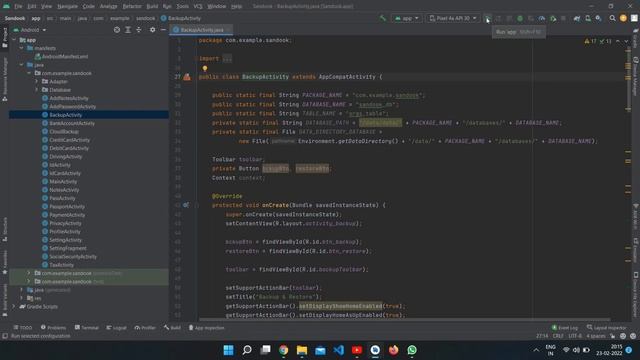640x360 pixels.
Task: Open the Resource Manager sidebar button
Action: point(5,79)
